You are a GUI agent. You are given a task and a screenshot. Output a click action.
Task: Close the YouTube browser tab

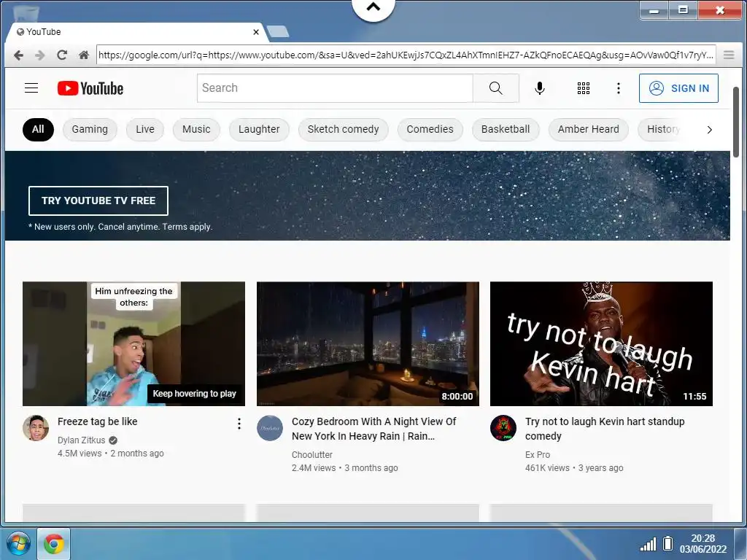point(256,32)
